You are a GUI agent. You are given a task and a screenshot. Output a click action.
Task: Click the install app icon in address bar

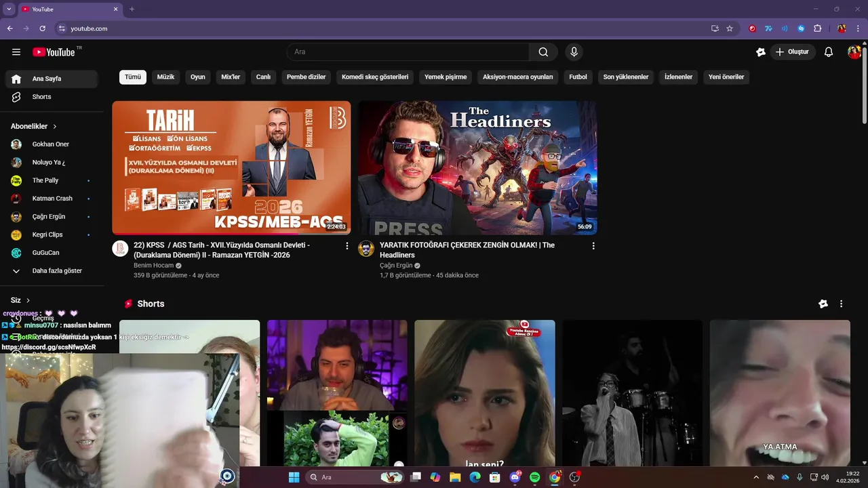(x=715, y=28)
